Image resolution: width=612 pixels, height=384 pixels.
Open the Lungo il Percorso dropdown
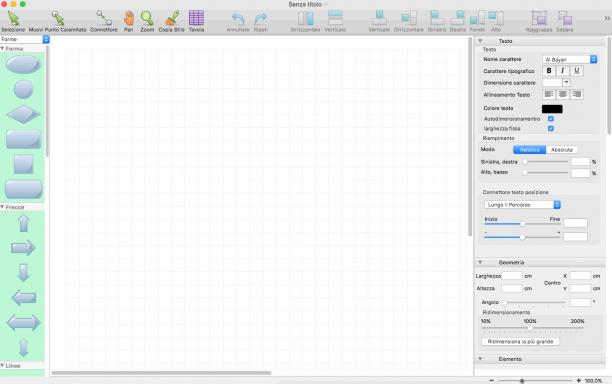coord(523,204)
